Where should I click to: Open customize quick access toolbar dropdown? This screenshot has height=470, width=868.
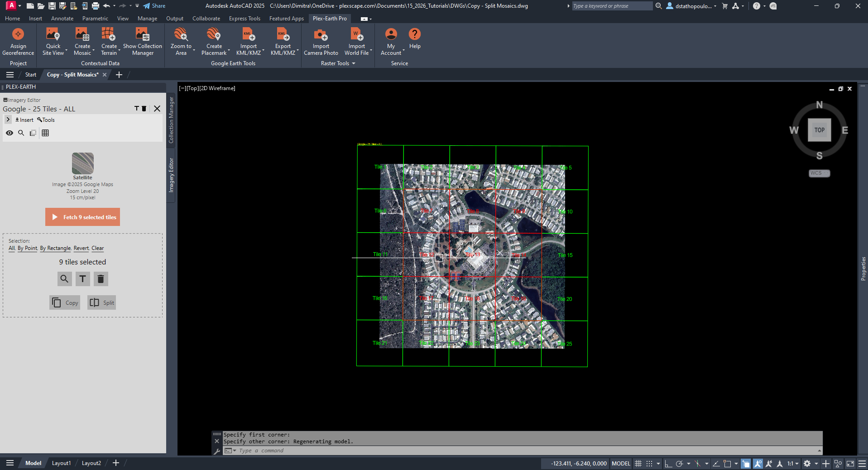pos(137,6)
